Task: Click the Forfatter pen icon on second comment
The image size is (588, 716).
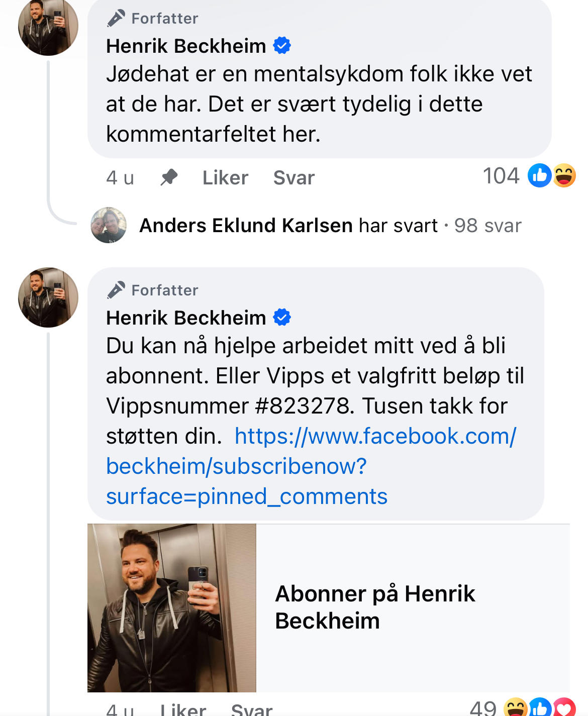Action: coord(116,290)
